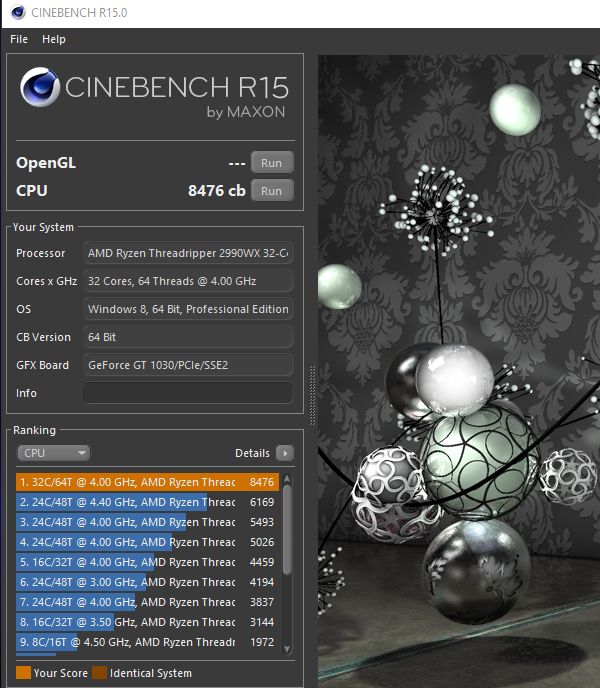Expand ranking Details arrow button

click(285, 453)
